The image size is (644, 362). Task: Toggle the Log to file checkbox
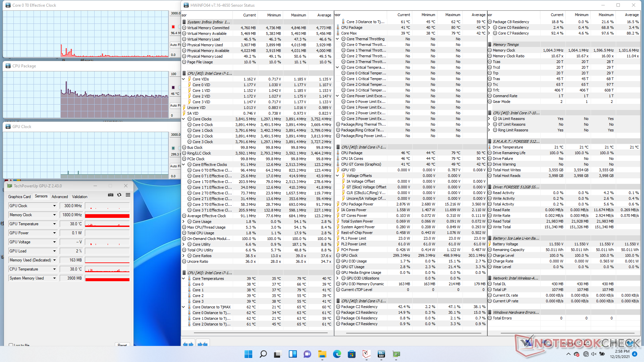point(11,345)
